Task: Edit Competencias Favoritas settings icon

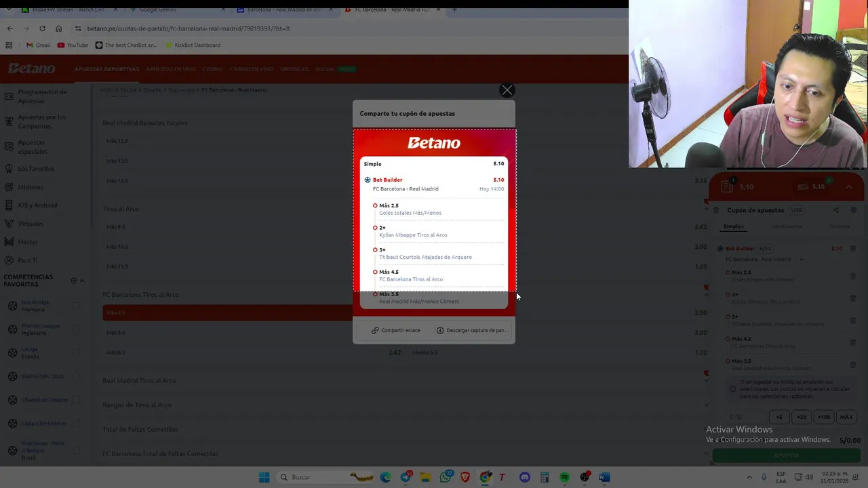Action: (74, 281)
